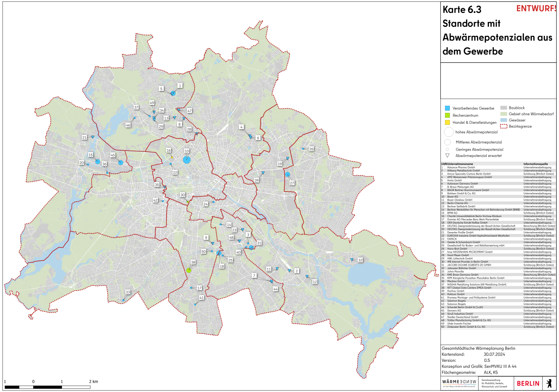
Task: Click the number label 50 on the map
Action: click(203, 252)
